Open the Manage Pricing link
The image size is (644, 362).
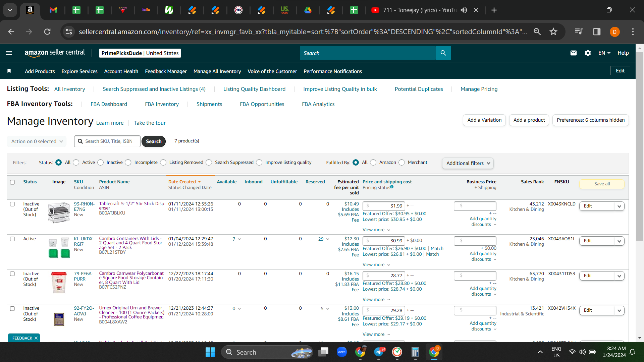479,89
